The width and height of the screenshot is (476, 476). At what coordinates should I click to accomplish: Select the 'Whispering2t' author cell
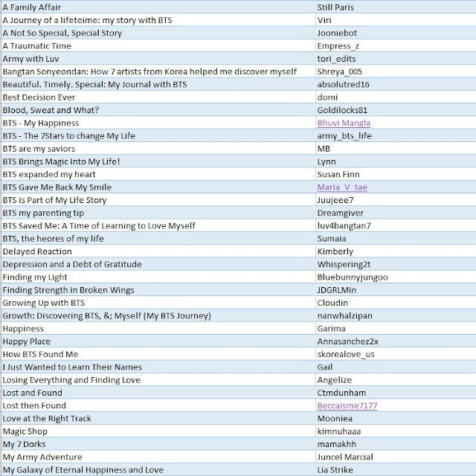(x=396, y=264)
